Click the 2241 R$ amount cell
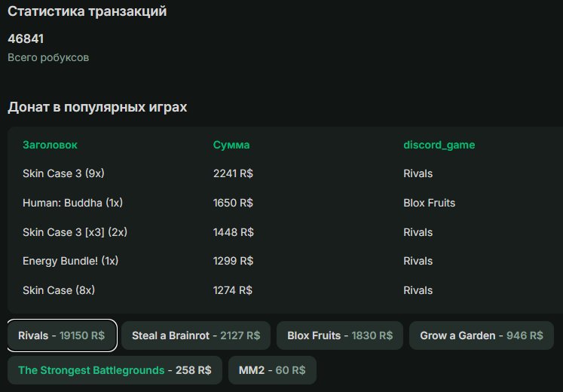This screenshot has height=392, width=563. pyautogui.click(x=233, y=173)
